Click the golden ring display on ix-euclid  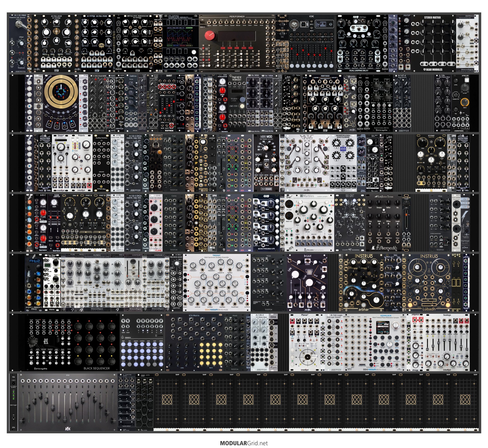pos(62,92)
